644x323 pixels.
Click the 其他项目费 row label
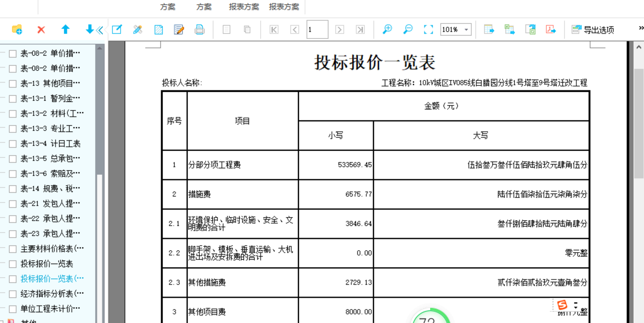coord(207,312)
